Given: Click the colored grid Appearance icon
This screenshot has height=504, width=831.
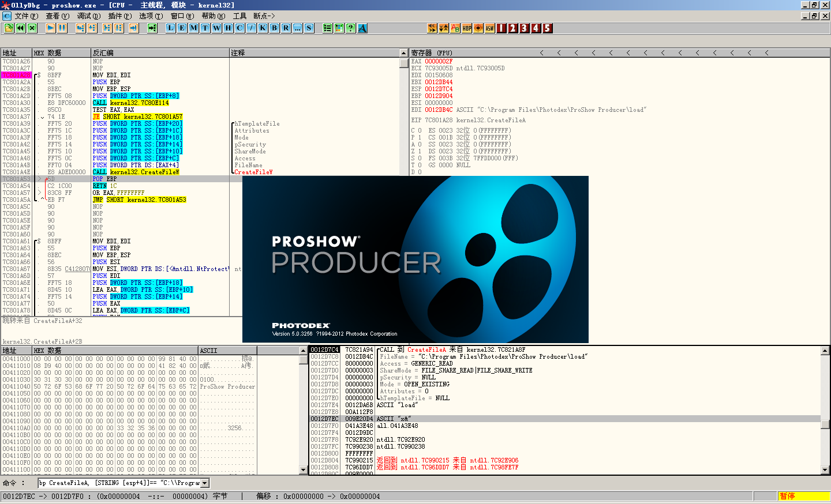Looking at the screenshot, I should pyautogui.click(x=339, y=28).
